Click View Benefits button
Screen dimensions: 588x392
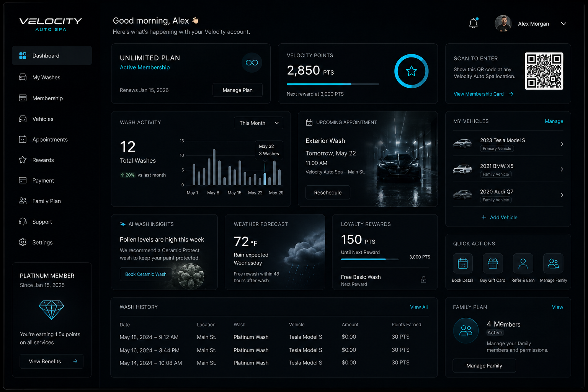(x=52, y=361)
